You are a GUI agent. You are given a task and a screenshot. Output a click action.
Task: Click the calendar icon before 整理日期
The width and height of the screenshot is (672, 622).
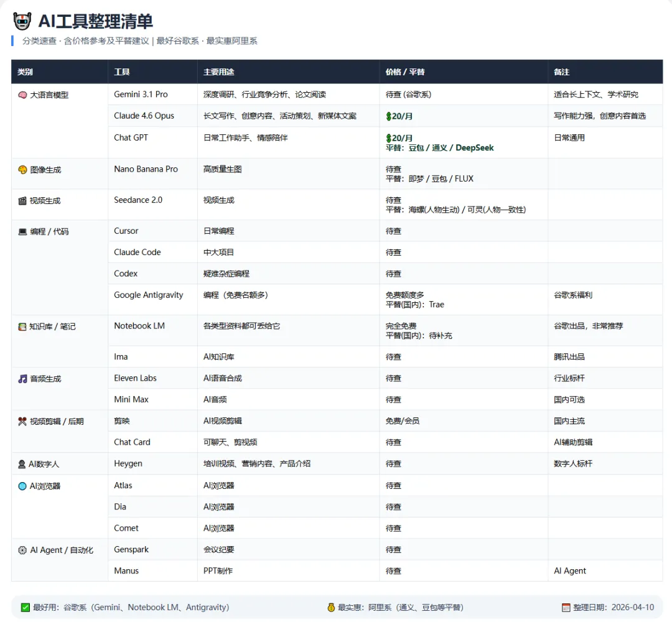tap(566, 608)
